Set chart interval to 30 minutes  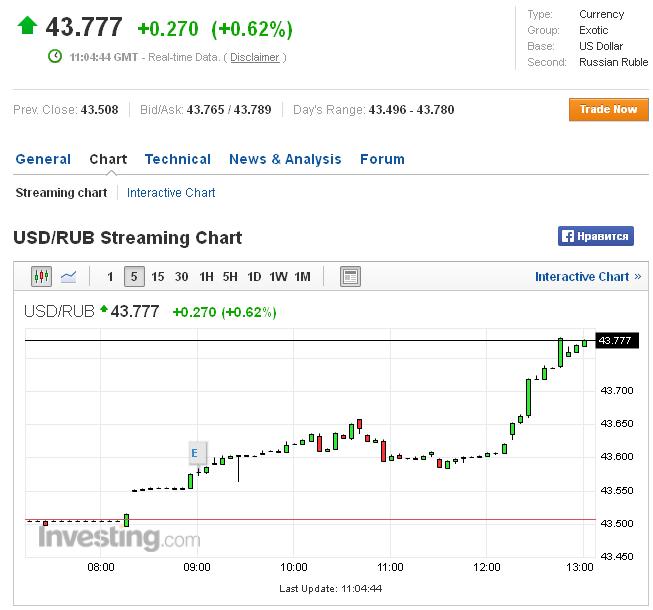(181, 276)
